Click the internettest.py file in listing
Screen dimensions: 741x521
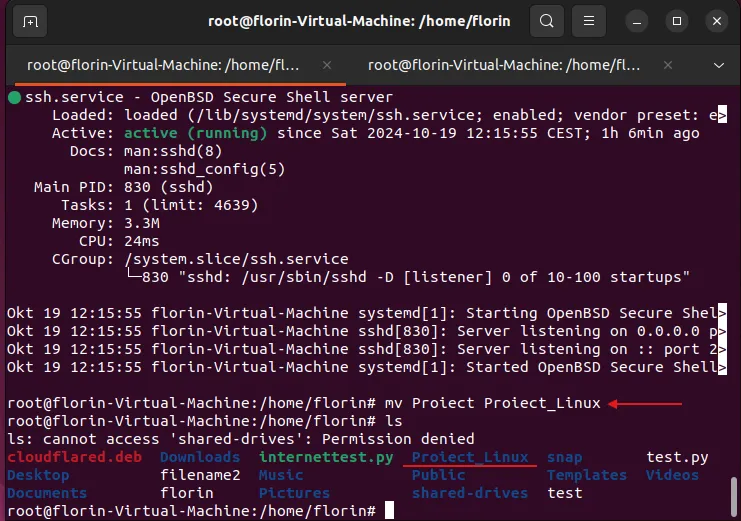point(326,457)
